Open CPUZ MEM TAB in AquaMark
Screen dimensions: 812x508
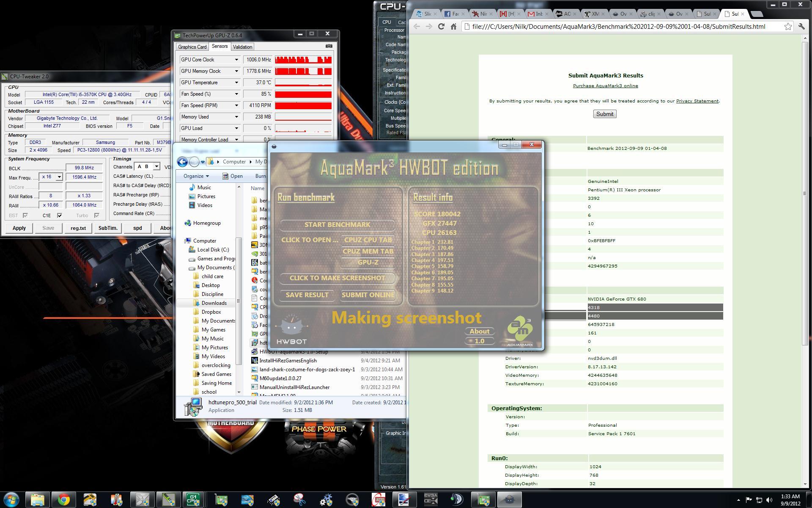tap(368, 251)
